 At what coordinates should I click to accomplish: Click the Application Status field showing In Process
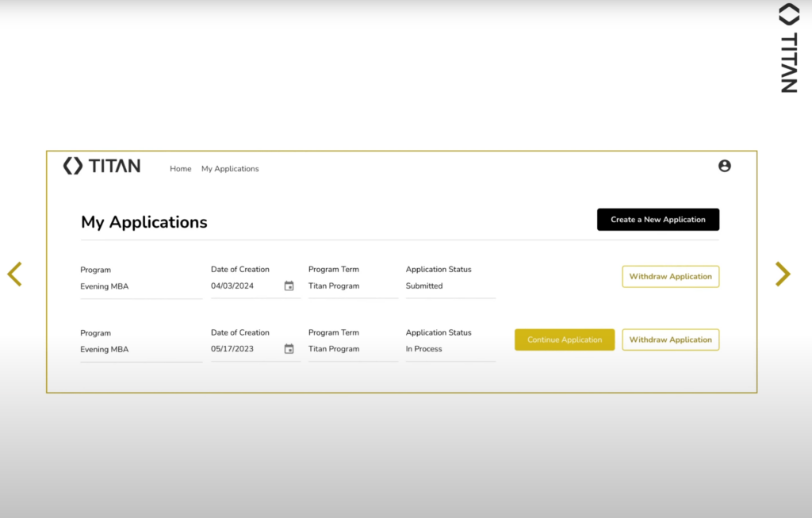click(450, 349)
